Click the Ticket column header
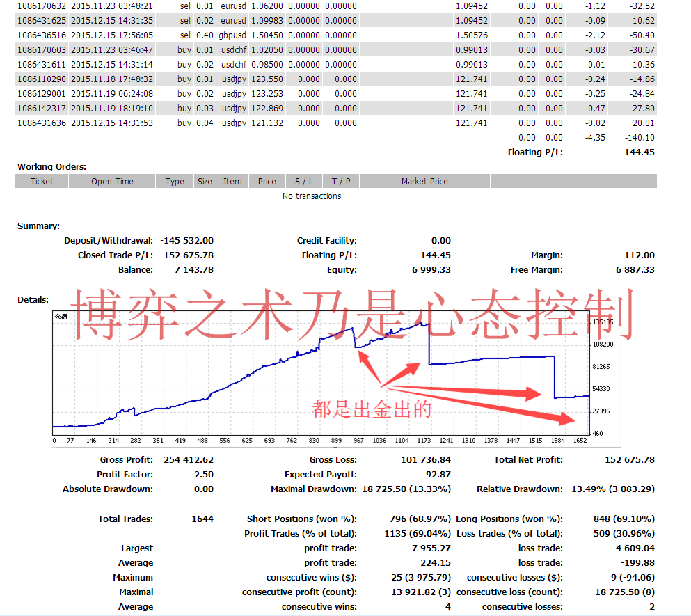 pyautogui.click(x=42, y=182)
